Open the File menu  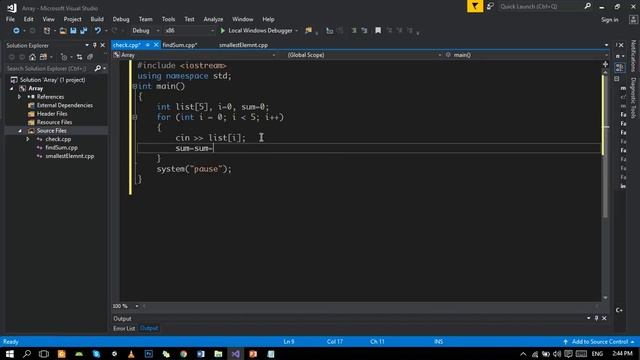tap(10, 19)
